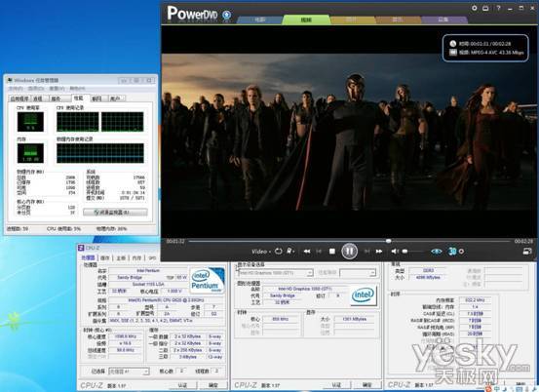Click the 'Intel Pentium' name field in CPU-Z
Screen dimensions: 539x392
148,271
